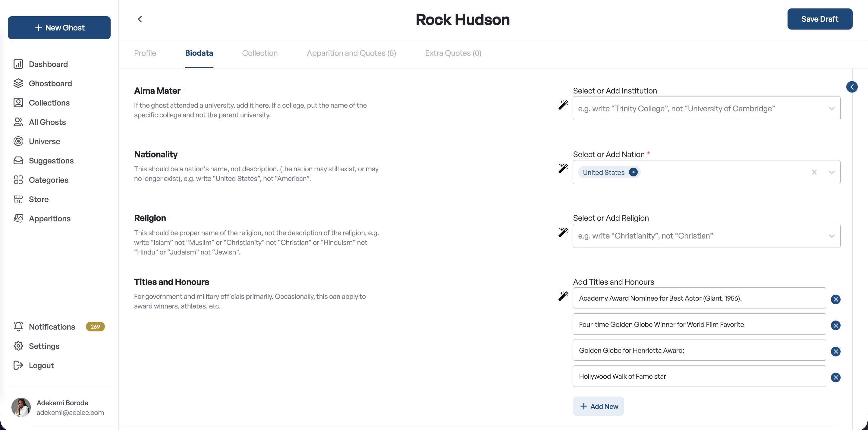Remove the Academy Award Nominee title entry
This screenshot has height=430, width=868.
[x=835, y=299]
